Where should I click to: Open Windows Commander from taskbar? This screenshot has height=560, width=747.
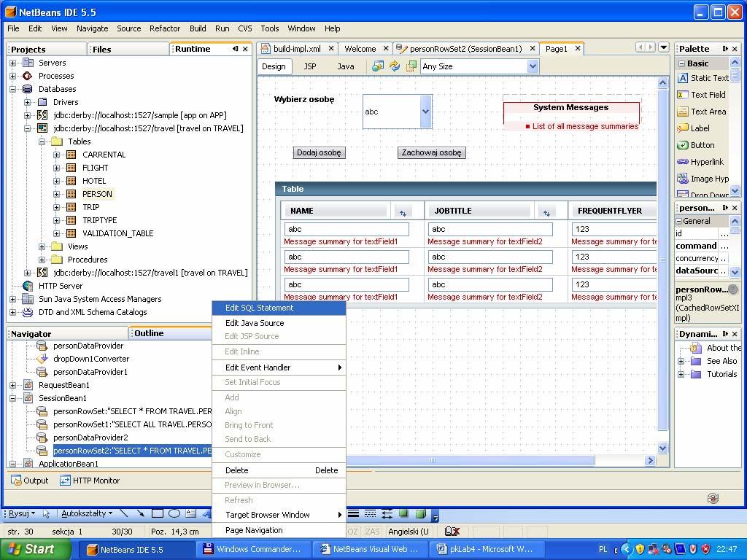coord(253,549)
